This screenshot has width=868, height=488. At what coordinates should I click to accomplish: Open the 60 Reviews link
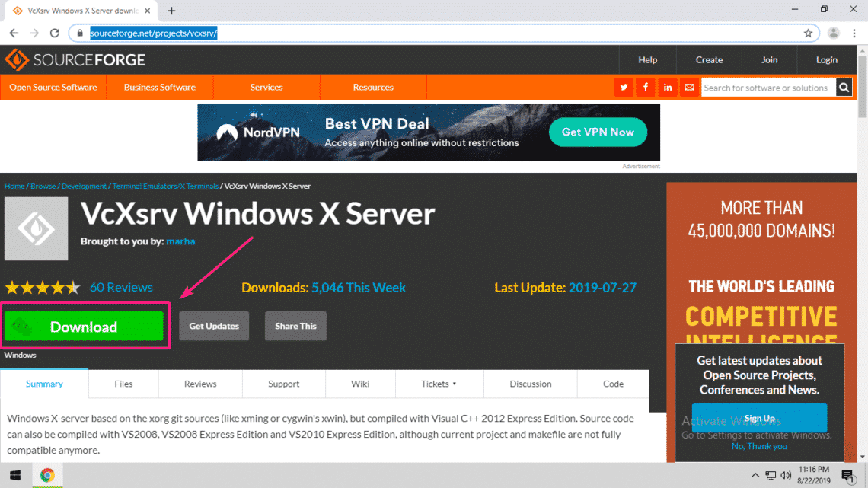pos(121,288)
